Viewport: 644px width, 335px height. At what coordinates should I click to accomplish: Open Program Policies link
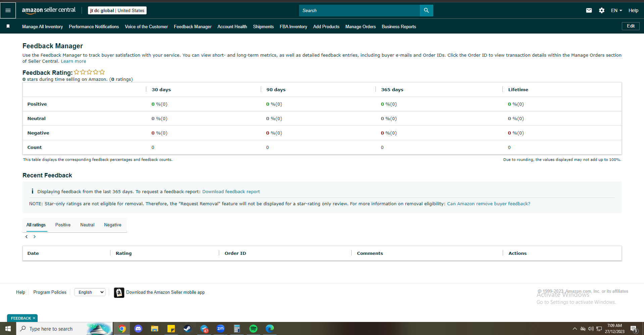tap(50, 292)
